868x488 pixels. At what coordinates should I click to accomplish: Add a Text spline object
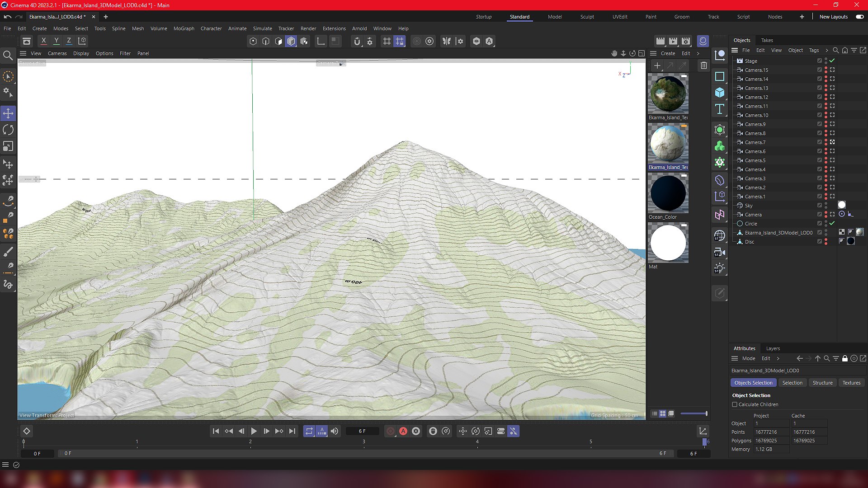(x=720, y=109)
